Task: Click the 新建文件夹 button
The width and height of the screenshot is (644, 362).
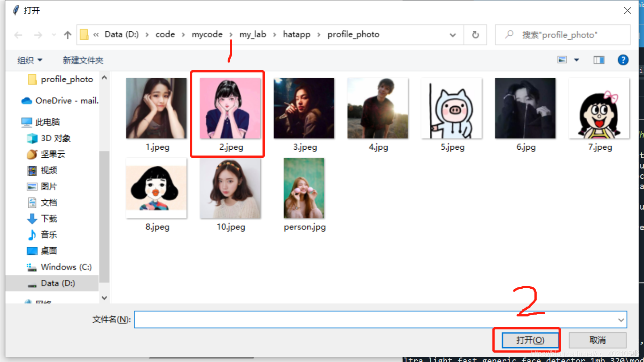Action: (x=83, y=60)
